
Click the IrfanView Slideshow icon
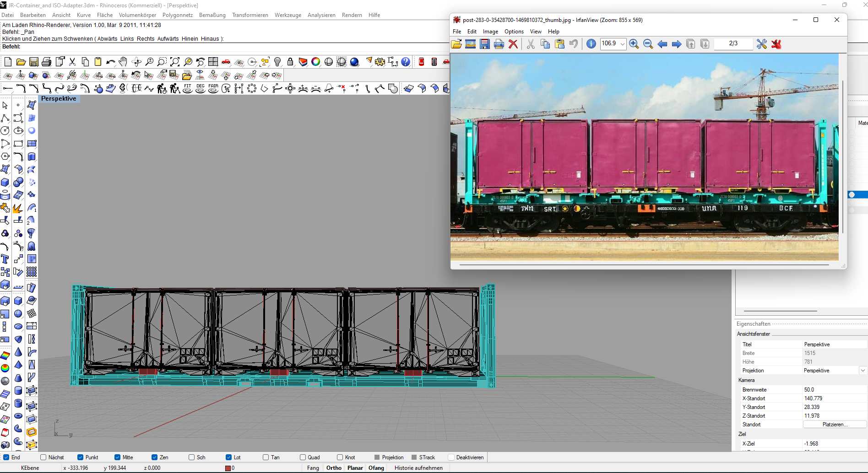[x=471, y=44]
